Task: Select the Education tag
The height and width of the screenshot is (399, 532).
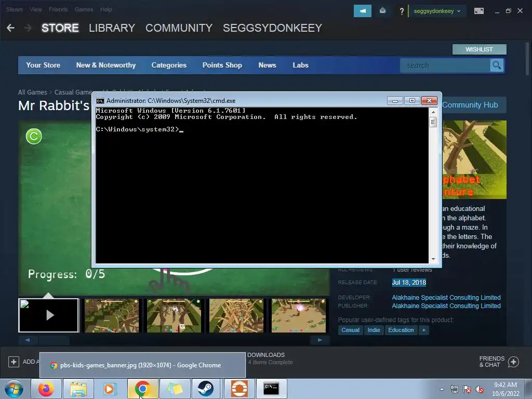Action: click(x=401, y=330)
